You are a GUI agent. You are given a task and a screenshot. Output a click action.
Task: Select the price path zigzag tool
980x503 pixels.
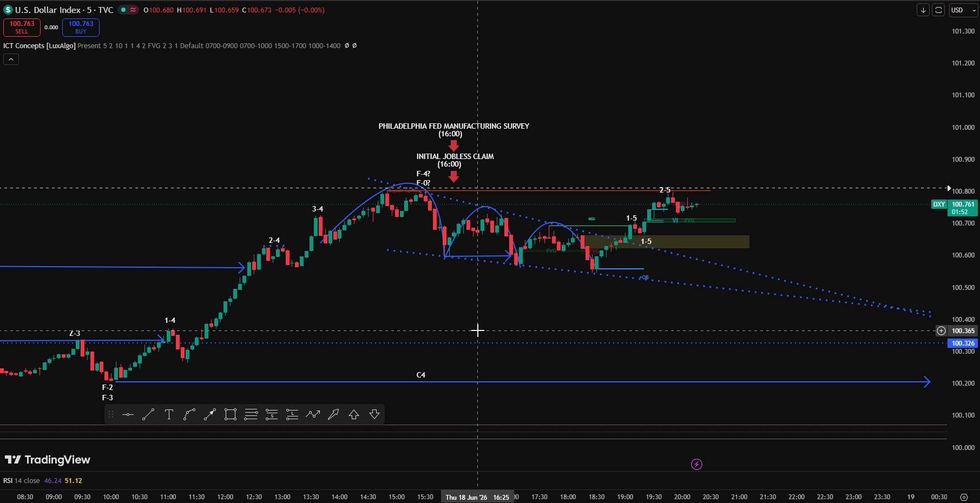click(313, 415)
